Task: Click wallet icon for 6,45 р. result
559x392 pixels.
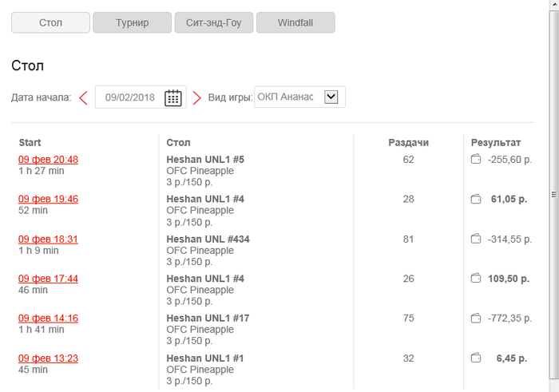Action: (x=476, y=358)
